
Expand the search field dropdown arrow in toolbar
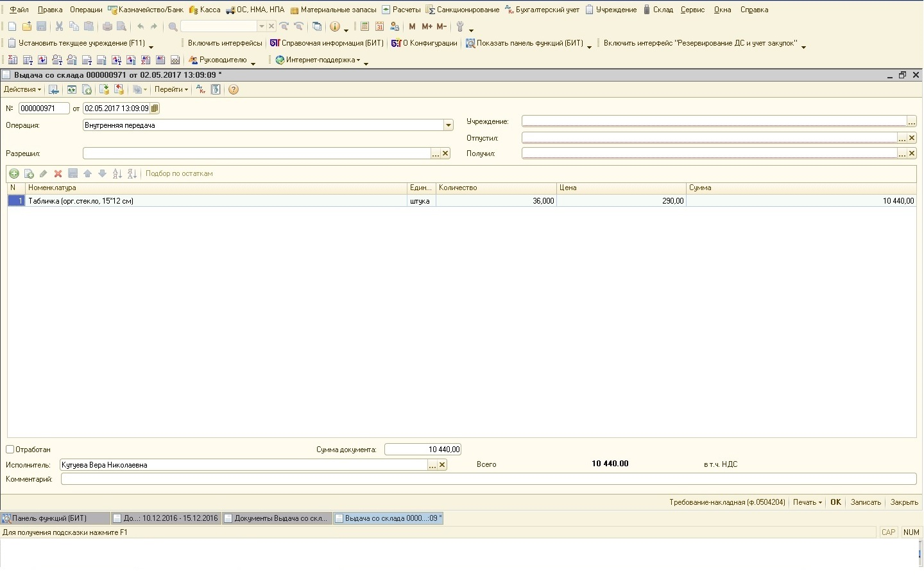click(261, 26)
